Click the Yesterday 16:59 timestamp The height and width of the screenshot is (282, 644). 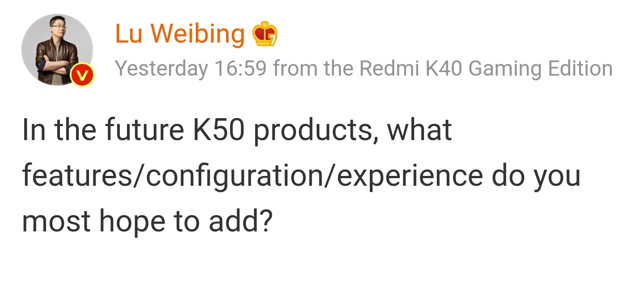click(191, 68)
